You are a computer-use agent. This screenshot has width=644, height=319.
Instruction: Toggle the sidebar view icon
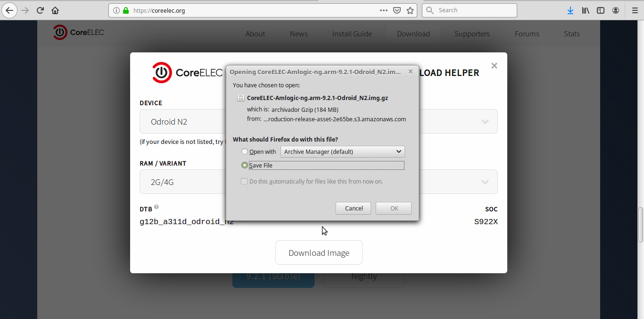(x=601, y=10)
